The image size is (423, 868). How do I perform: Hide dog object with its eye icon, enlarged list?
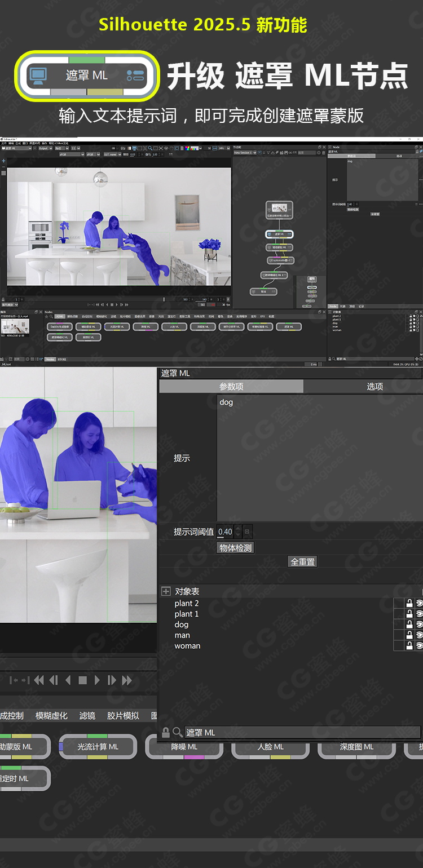point(419,625)
